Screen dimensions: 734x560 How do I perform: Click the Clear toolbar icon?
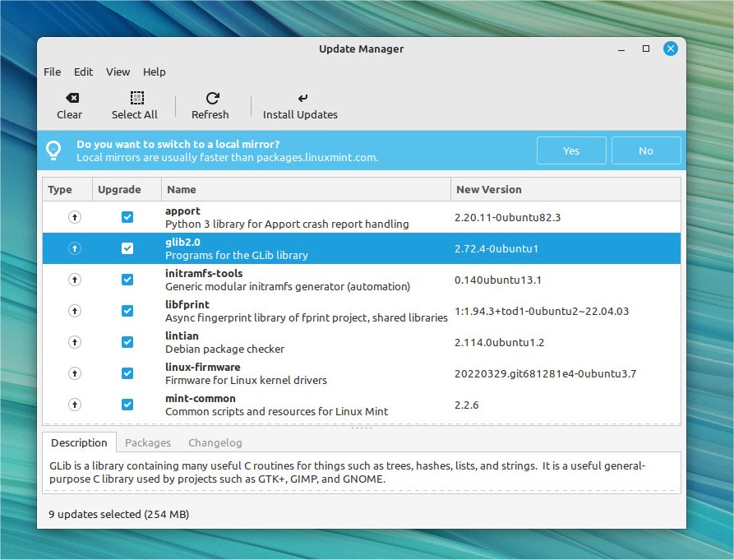pos(70,98)
